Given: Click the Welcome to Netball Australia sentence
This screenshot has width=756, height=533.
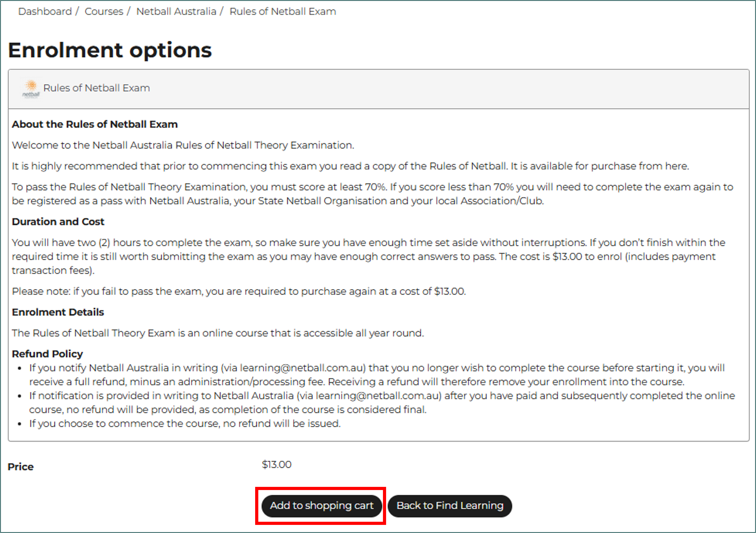Looking at the screenshot, I should 183,145.
